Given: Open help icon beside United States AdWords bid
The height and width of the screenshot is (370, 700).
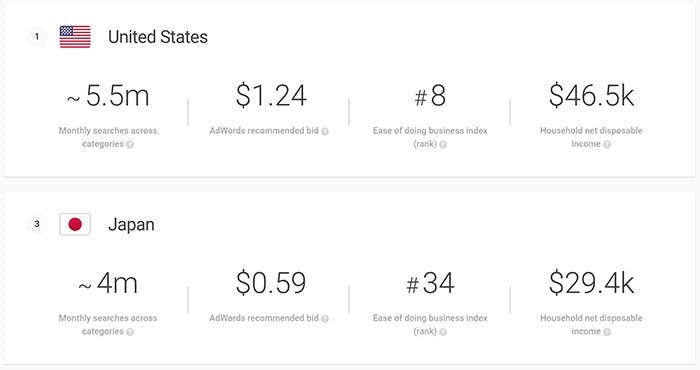Looking at the screenshot, I should point(325,131).
